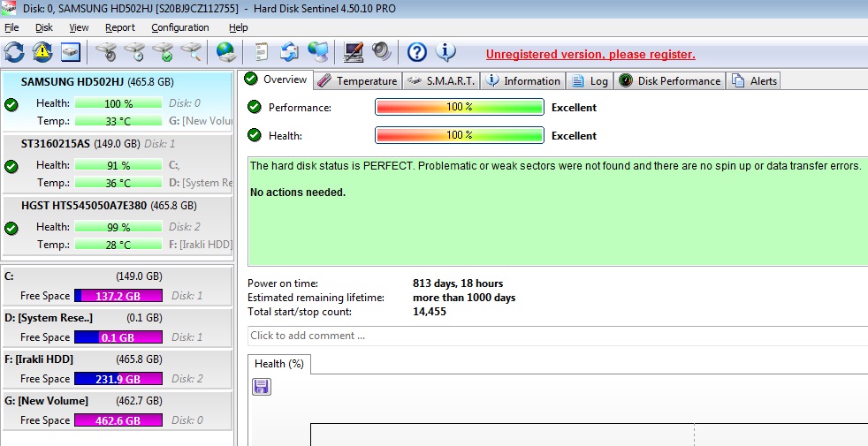Screen dimensions: 868x446
Task: Click the Unregistered version, please register link
Action: pyautogui.click(x=590, y=54)
